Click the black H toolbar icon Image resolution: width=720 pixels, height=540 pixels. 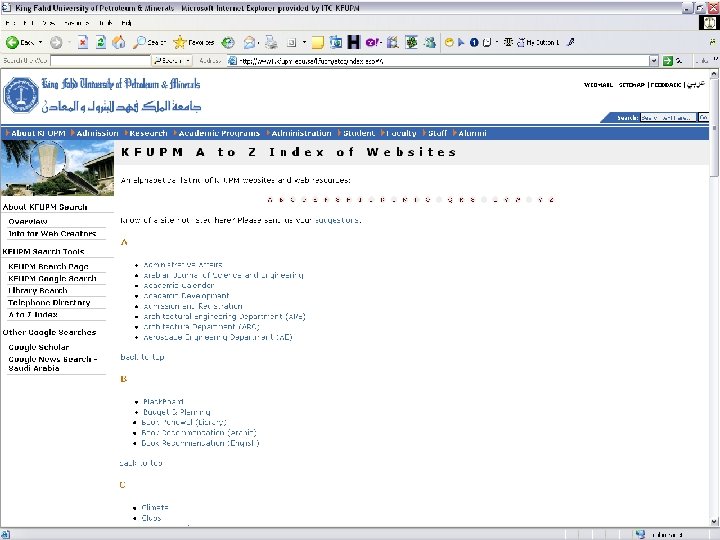point(354,42)
